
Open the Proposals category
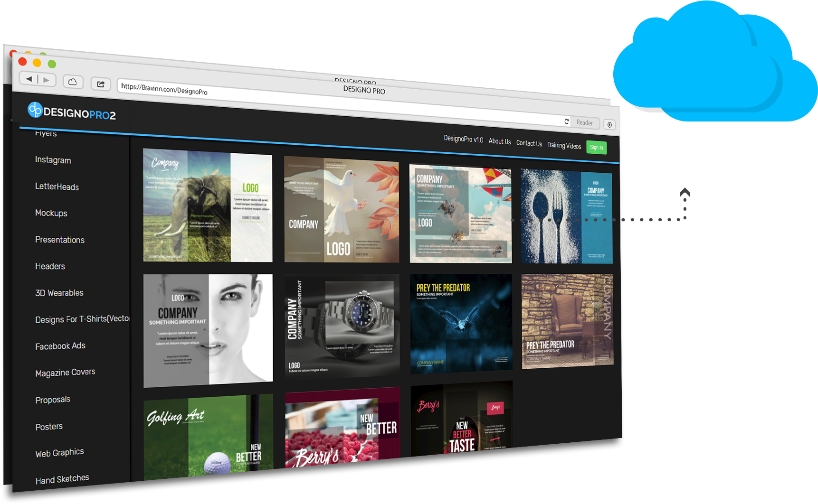click(53, 400)
